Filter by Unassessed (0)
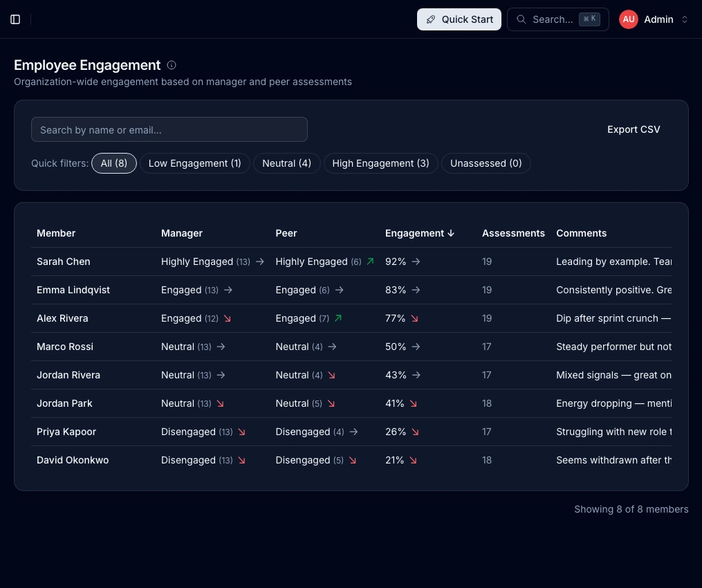 (486, 163)
